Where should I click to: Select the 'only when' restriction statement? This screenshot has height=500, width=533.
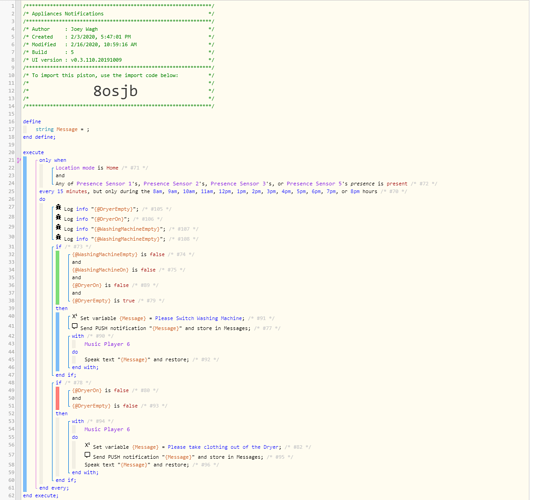[53, 160]
